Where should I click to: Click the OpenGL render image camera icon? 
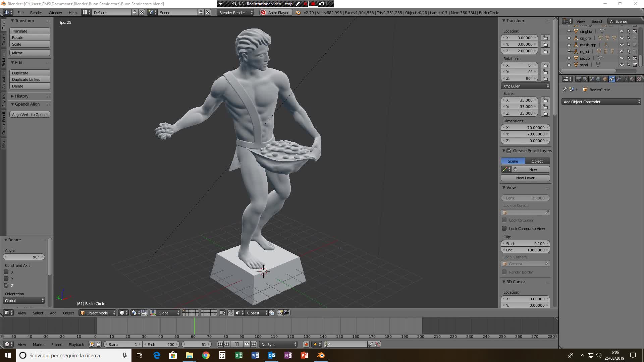[x=280, y=313]
